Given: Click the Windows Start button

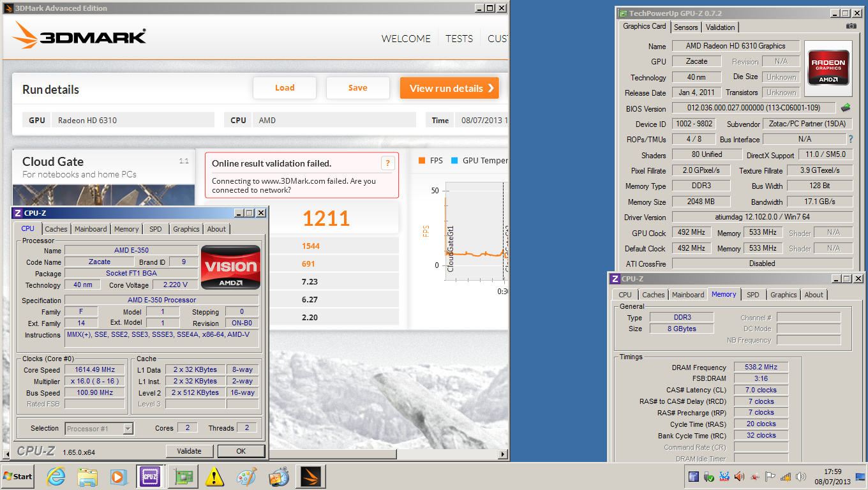Looking at the screenshot, I should [x=18, y=477].
